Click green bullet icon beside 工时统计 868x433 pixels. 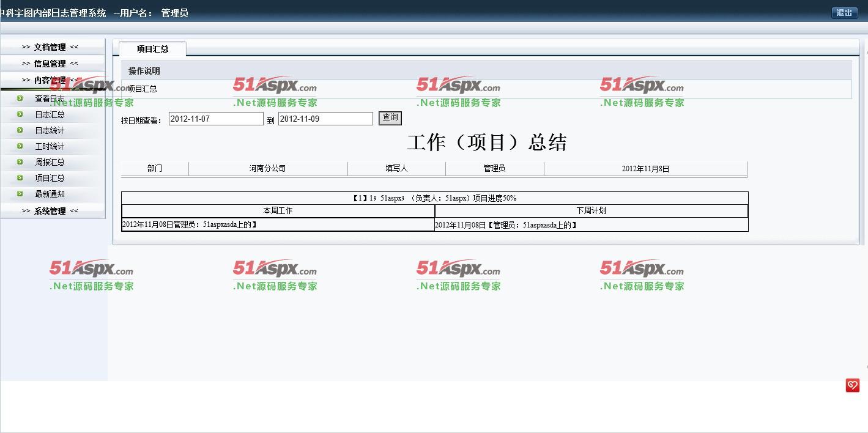tap(20, 146)
